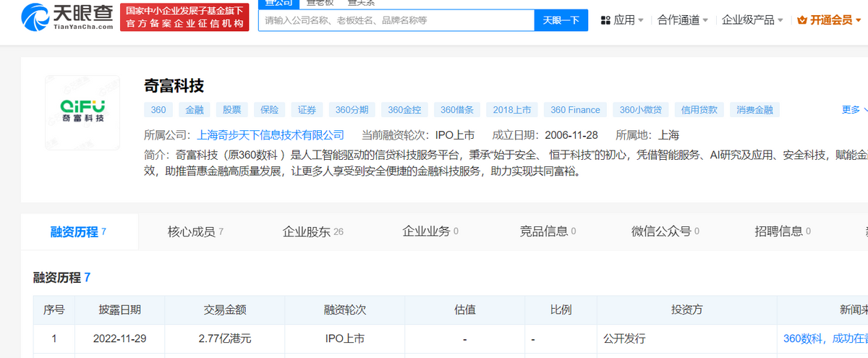Select the 金融 tag
The height and width of the screenshot is (358, 868).
(x=195, y=110)
